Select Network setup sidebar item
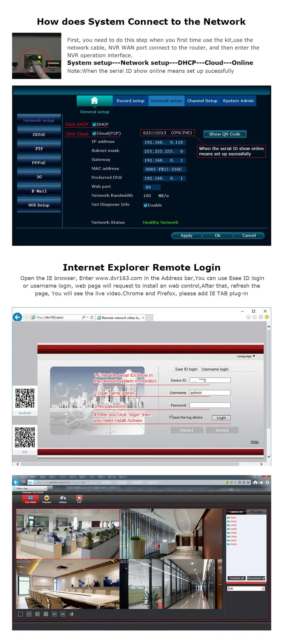The height and width of the screenshot is (644, 283). tap(39, 120)
